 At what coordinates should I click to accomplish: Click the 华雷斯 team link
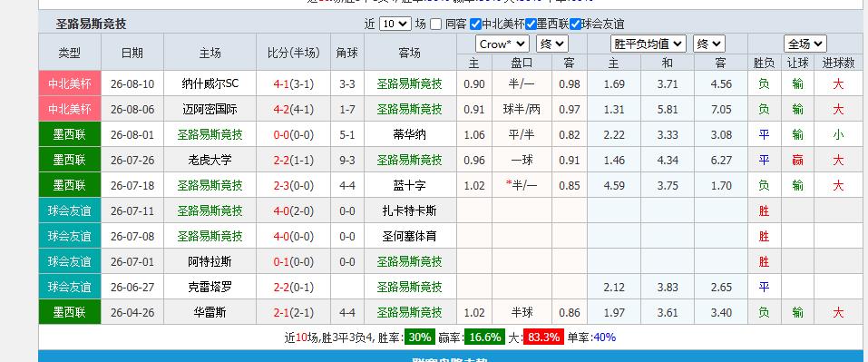tap(210, 312)
